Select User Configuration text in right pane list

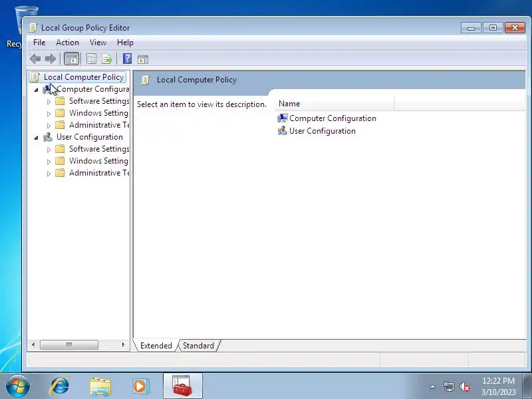click(x=323, y=130)
